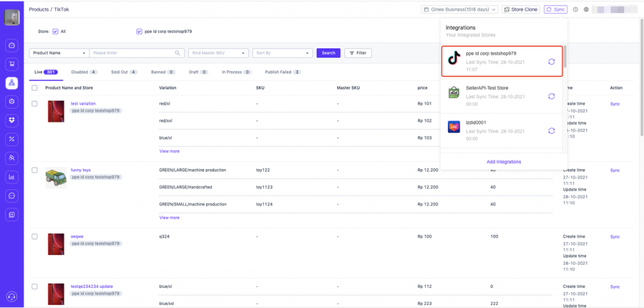Click the oeqwe red phone thumbnail
The width and height of the screenshot is (644, 308).
click(56, 245)
